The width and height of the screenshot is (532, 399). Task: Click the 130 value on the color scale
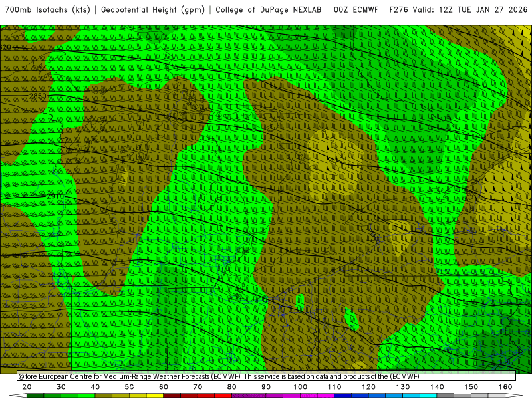click(403, 387)
